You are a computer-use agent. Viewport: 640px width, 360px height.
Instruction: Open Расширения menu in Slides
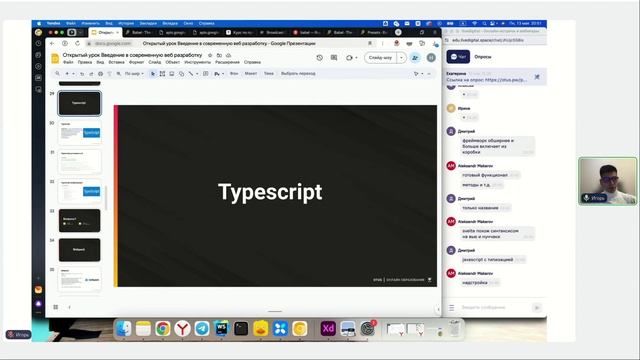pyautogui.click(x=227, y=62)
